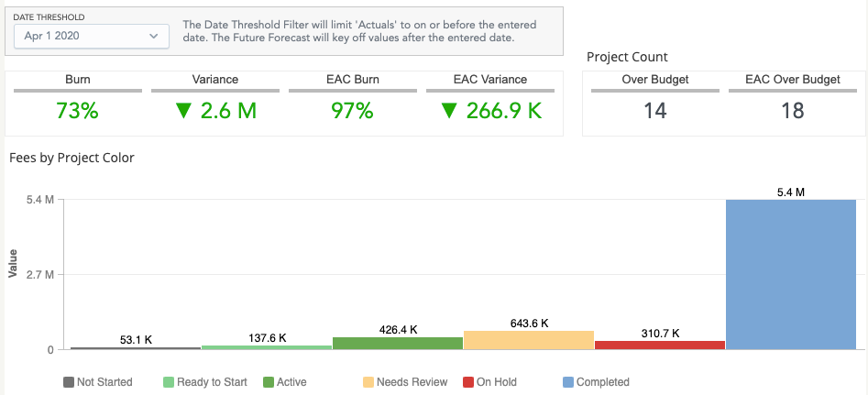This screenshot has height=395, width=868.
Task: Select the dark green Active bar
Action: click(x=398, y=343)
